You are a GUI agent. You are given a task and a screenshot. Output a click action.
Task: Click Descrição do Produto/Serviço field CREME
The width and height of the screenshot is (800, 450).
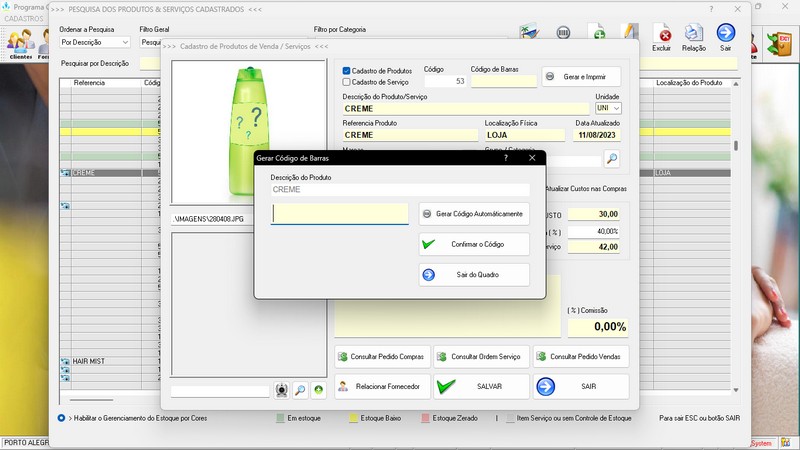[466, 109]
